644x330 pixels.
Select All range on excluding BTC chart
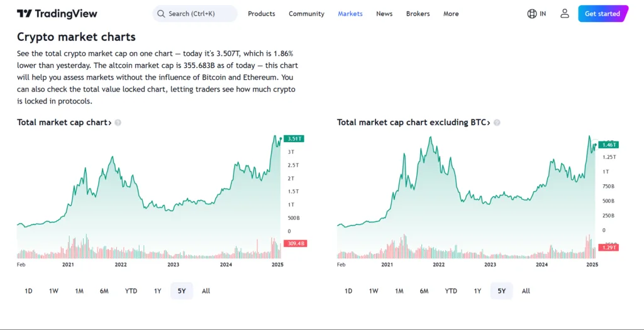point(526,291)
